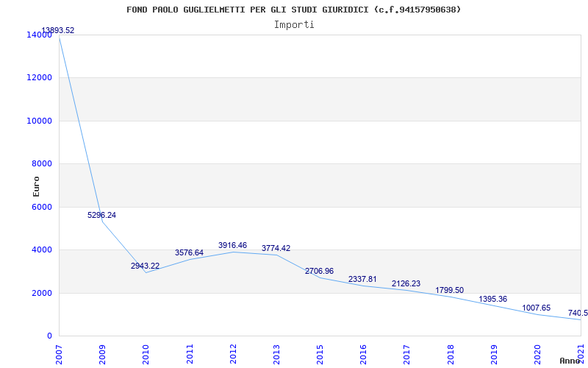Click the 0 y-axis tick
The width and height of the screenshot is (588, 368).
point(49,336)
